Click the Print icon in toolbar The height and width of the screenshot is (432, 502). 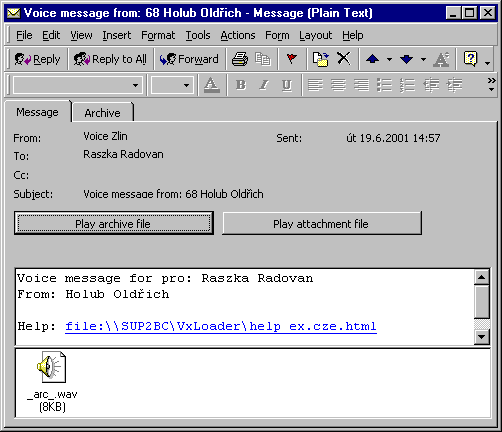(x=240, y=59)
